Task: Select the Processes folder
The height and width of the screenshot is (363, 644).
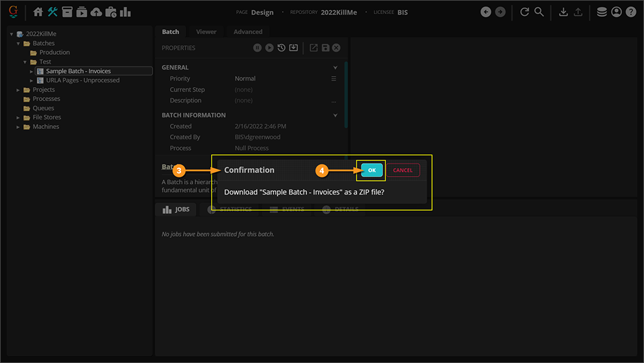Action: tap(46, 99)
